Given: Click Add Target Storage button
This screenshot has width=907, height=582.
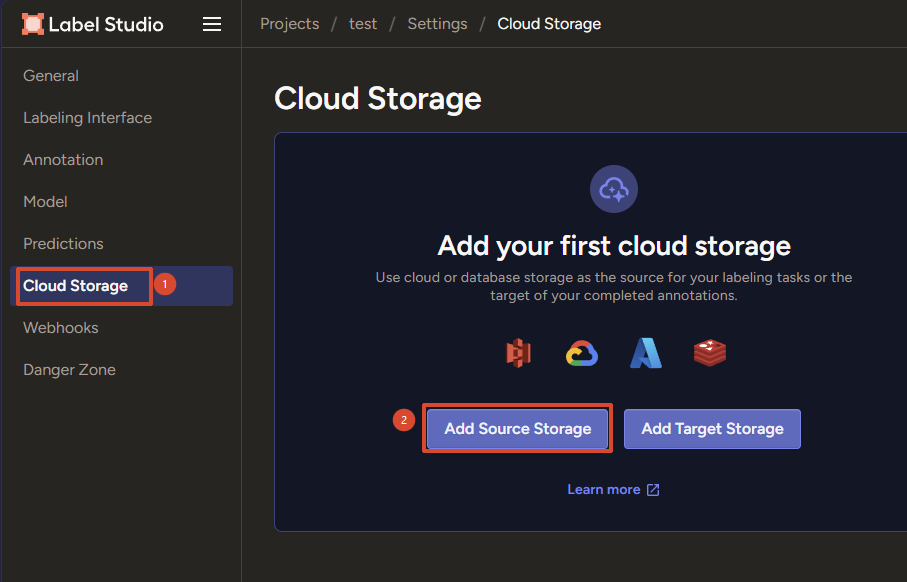Looking at the screenshot, I should [x=712, y=429].
